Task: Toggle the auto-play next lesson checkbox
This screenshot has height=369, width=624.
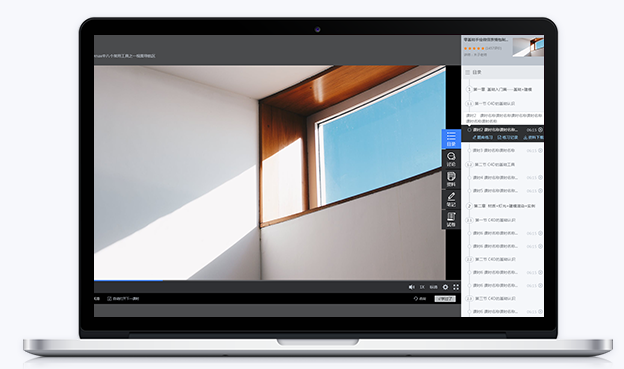Action: [109, 299]
